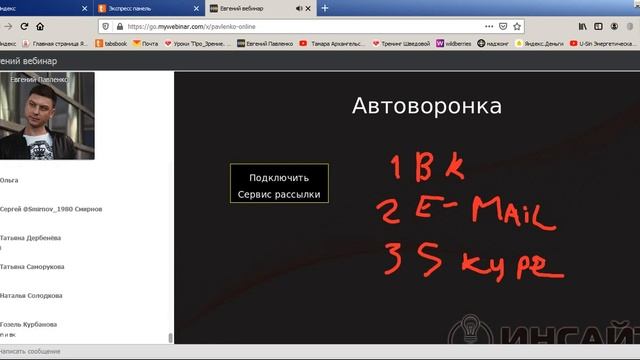
Task: Show sidebars toolbar icon
Action: tap(598, 27)
